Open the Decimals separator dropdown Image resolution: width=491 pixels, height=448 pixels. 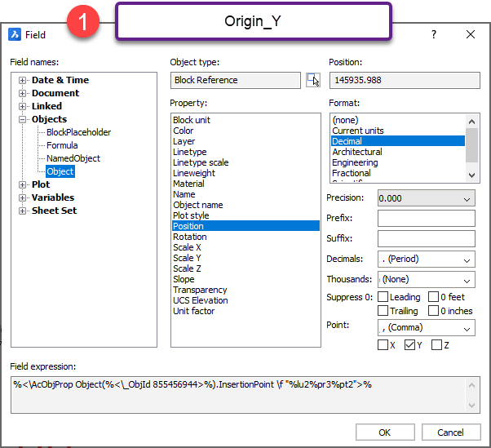(427, 259)
